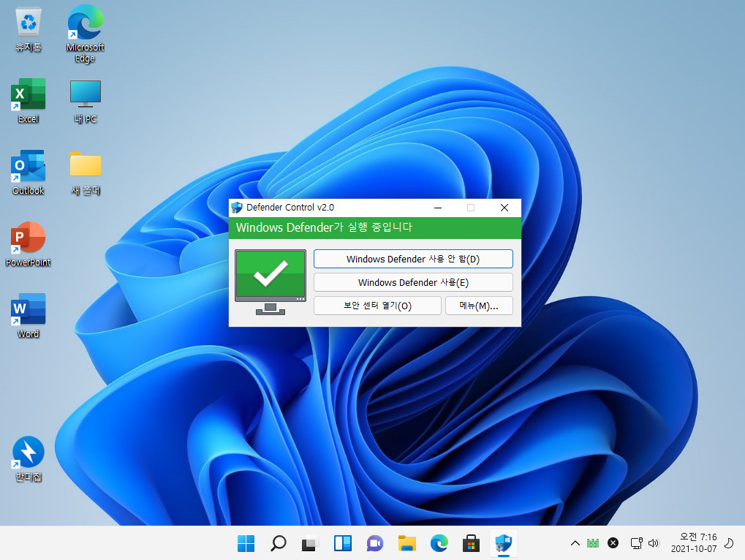Open Microsoft Store from the taskbar

tap(472, 543)
